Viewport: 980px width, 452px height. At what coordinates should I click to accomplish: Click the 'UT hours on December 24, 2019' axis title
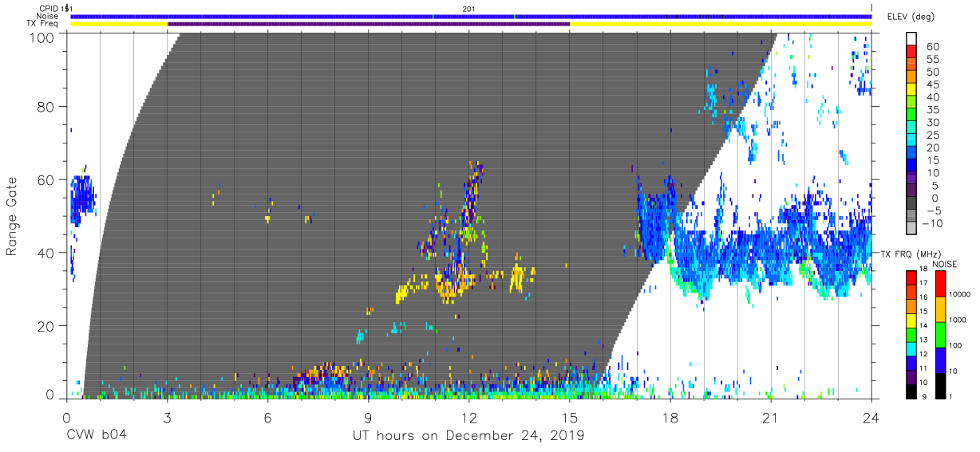coord(468,436)
